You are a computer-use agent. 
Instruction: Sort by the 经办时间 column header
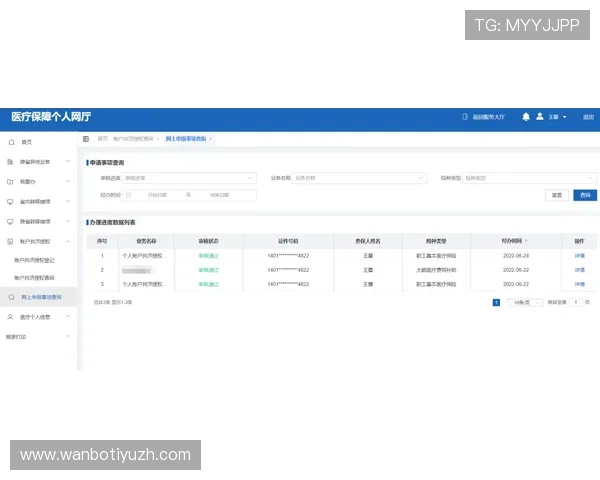(x=514, y=241)
